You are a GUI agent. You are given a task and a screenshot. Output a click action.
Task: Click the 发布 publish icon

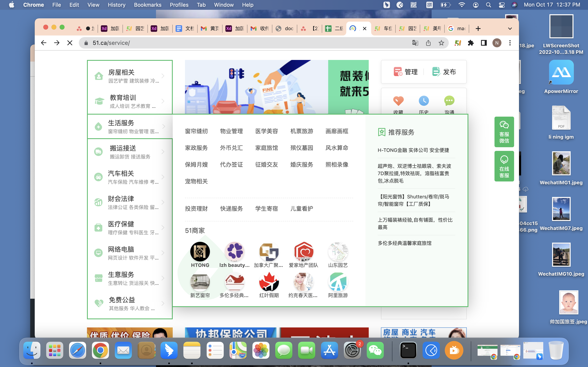pyautogui.click(x=436, y=72)
